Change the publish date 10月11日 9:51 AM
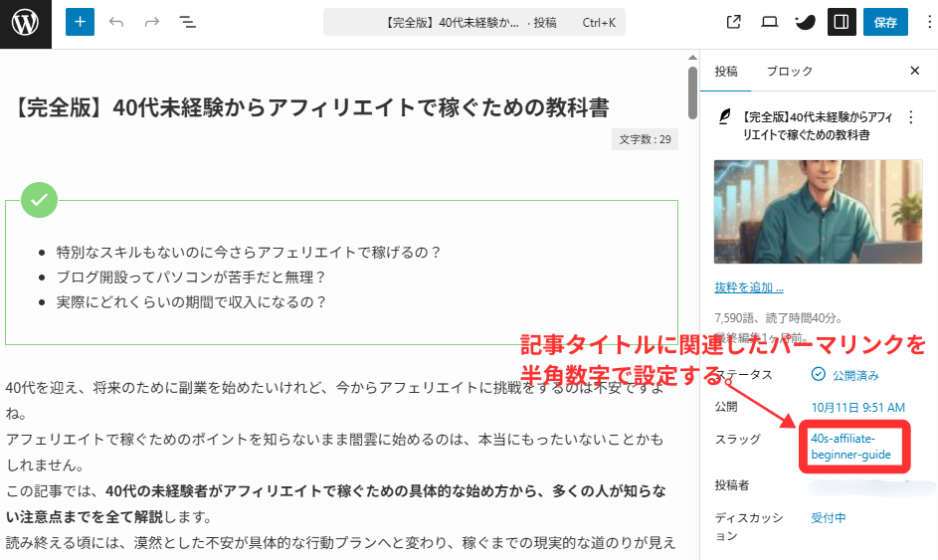This screenshot has height=560, width=938. click(857, 407)
